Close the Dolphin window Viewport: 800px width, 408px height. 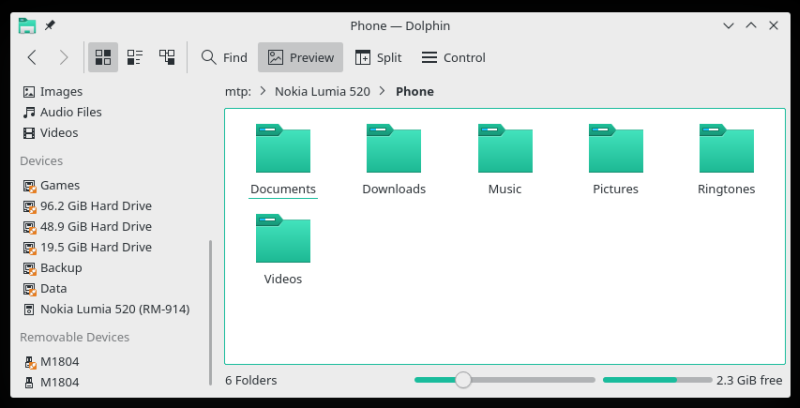point(773,26)
